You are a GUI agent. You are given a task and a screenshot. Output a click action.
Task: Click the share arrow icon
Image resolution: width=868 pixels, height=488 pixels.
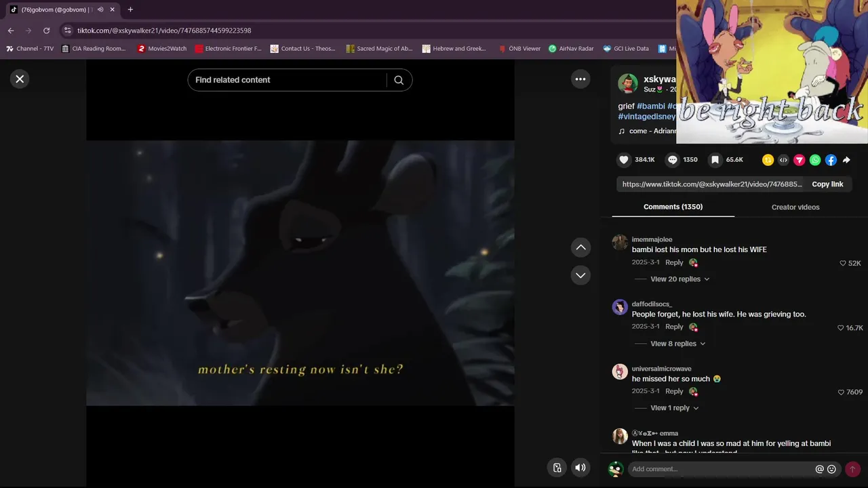(846, 160)
